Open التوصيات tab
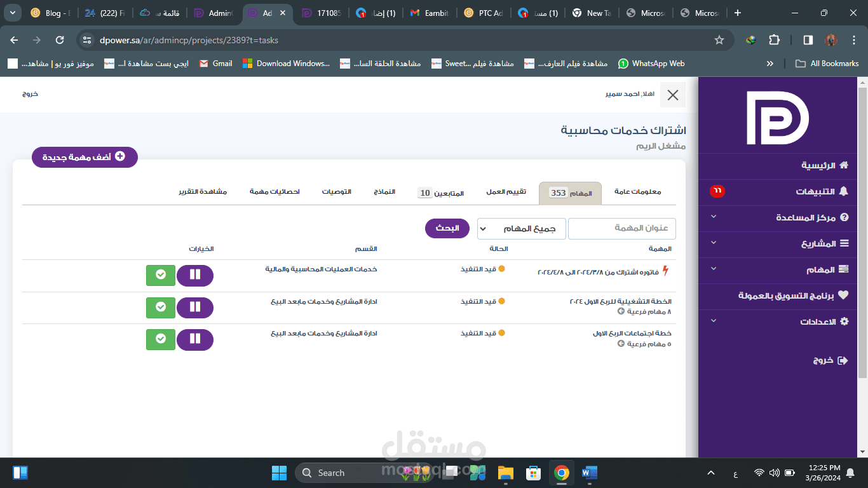Image resolution: width=868 pixels, height=488 pixels. [x=337, y=192]
